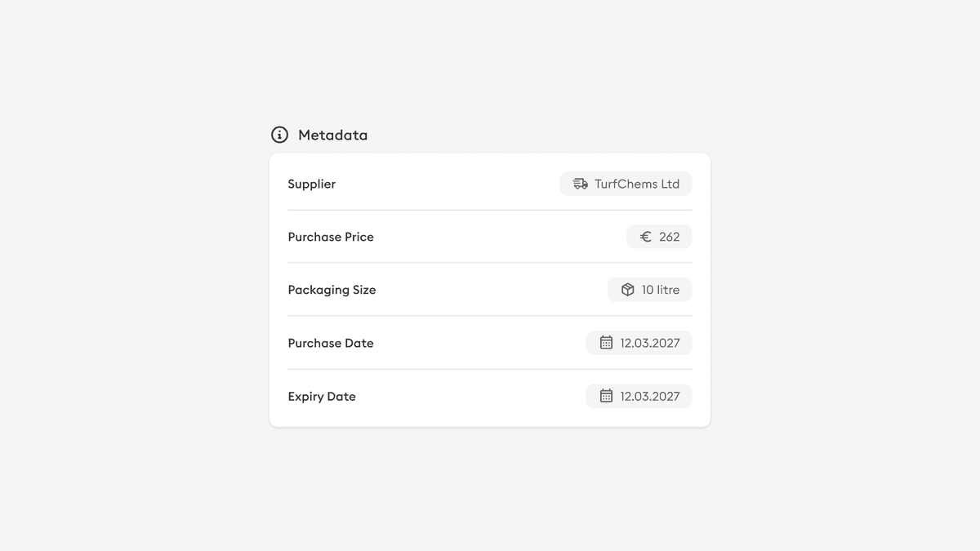
Task: Select the Purchase Price label
Action: 331,237
